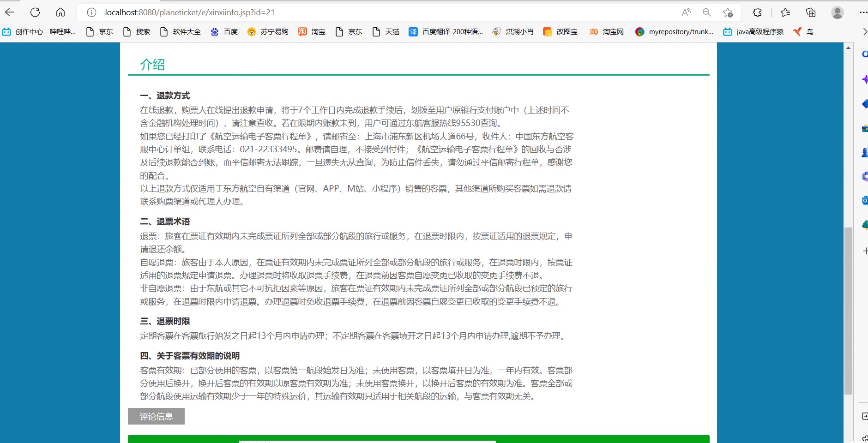This screenshot has height=443, width=868.
Task: Click the browser back arrow
Action: coord(10,12)
